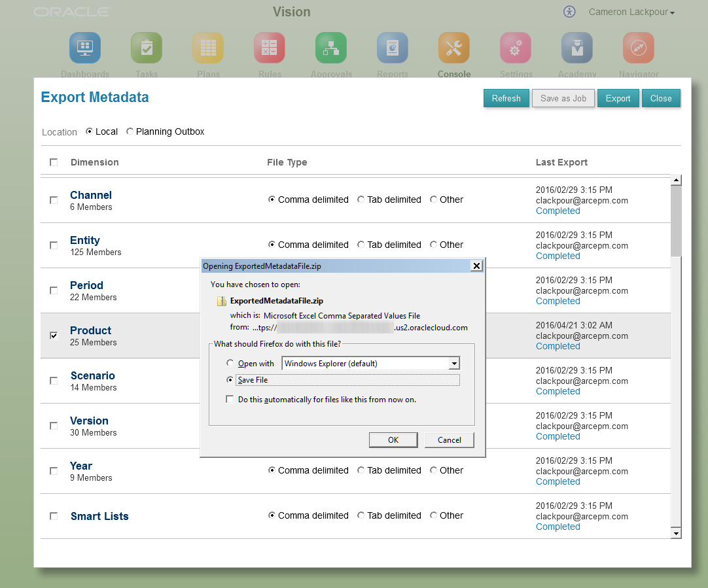Viewport: 708px width, 588px height.
Task: Open the Rules icon
Action: pos(269,48)
